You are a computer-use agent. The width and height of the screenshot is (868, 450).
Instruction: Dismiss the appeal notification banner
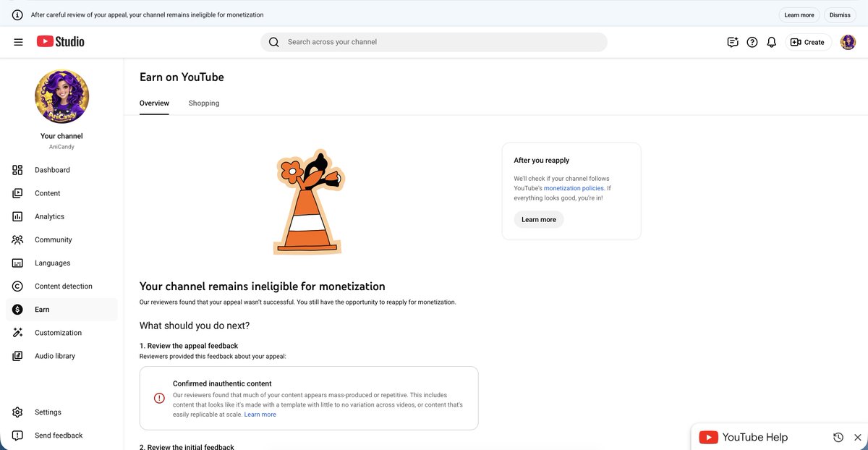840,14
